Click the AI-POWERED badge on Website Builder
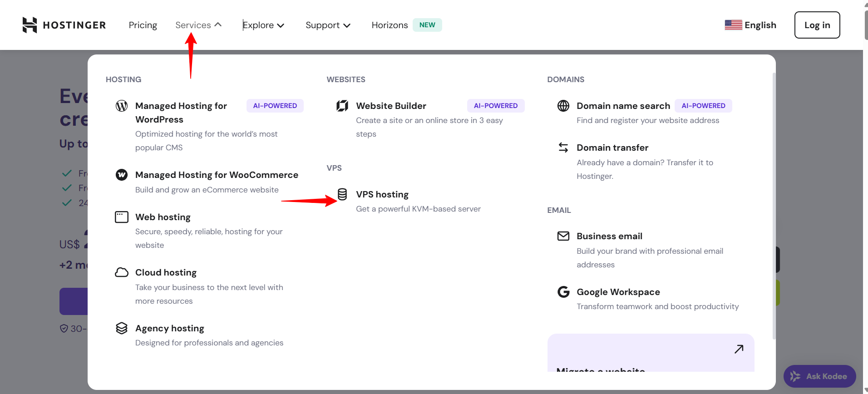Image resolution: width=868 pixels, height=394 pixels. [x=496, y=106]
